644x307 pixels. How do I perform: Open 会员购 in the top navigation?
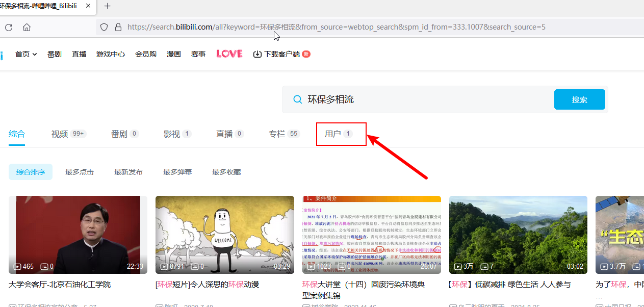(x=146, y=54)
